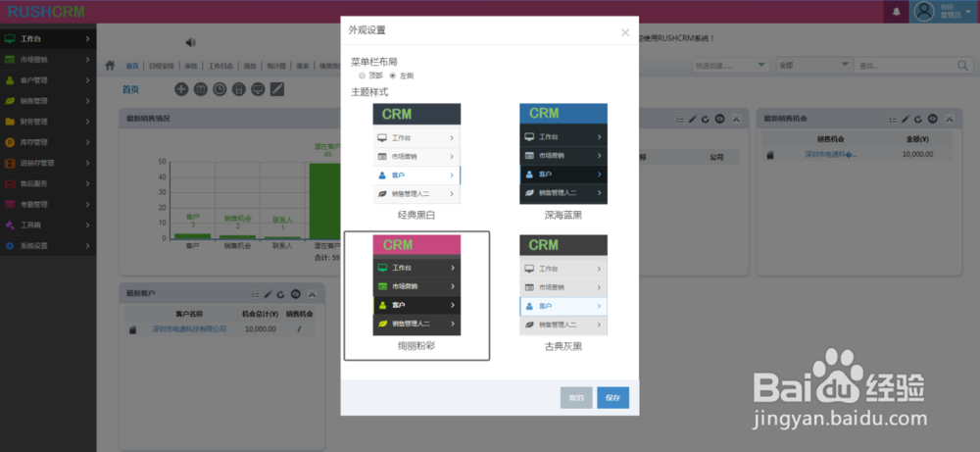
Task: Click the square pencil edit icon
Action: point(277,89)
